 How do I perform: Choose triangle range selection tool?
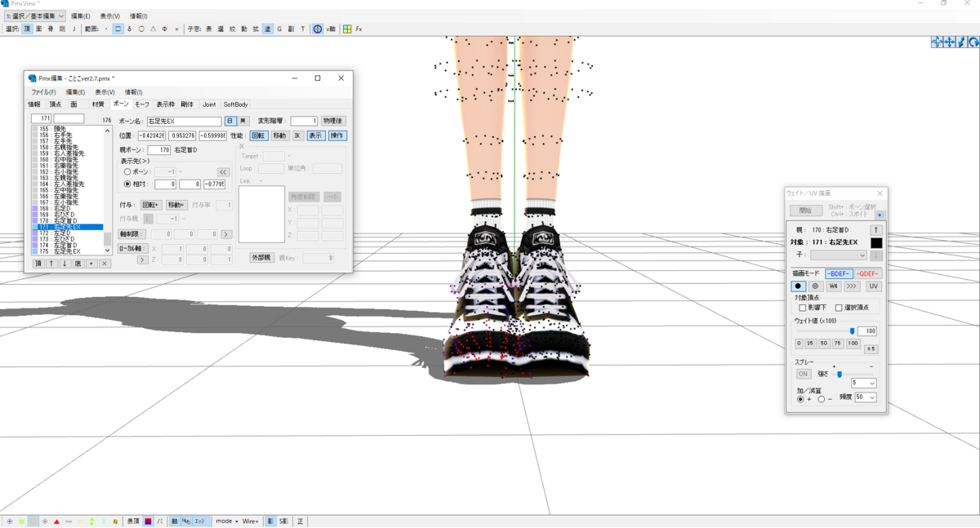[153, 29]
